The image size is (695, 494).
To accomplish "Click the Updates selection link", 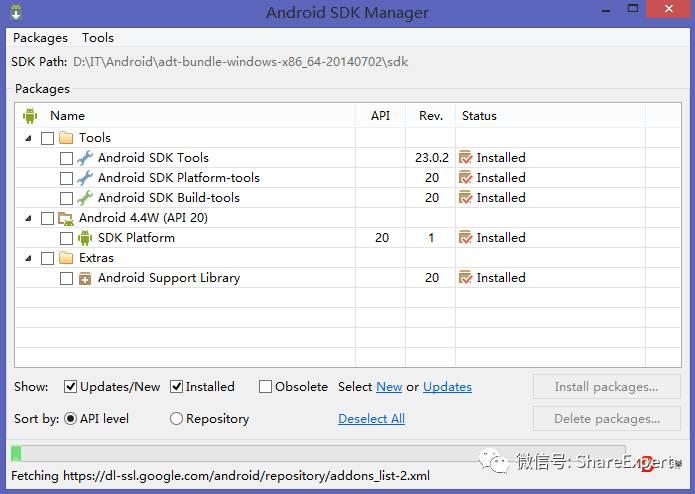I will (447, 387).
